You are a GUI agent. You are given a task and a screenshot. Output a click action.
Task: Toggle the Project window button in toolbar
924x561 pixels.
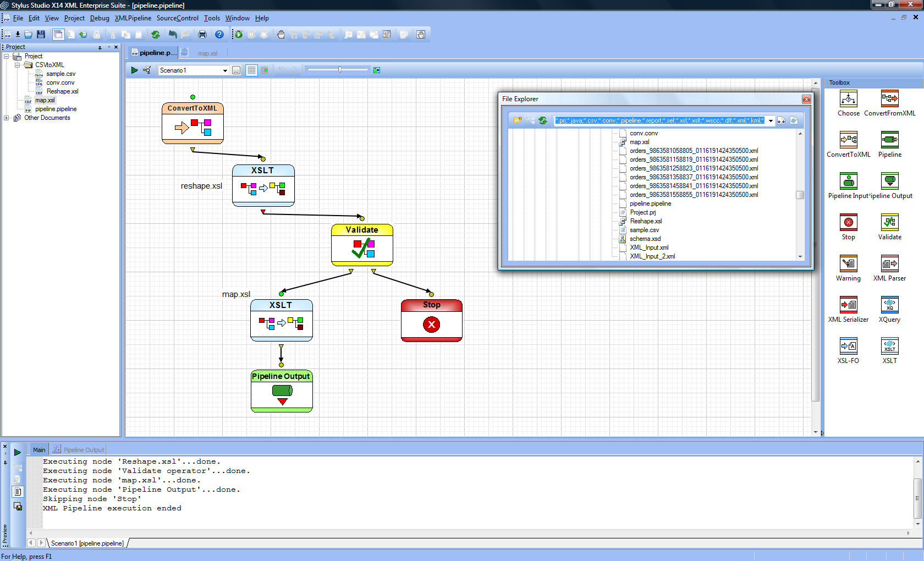pos(58,35)
